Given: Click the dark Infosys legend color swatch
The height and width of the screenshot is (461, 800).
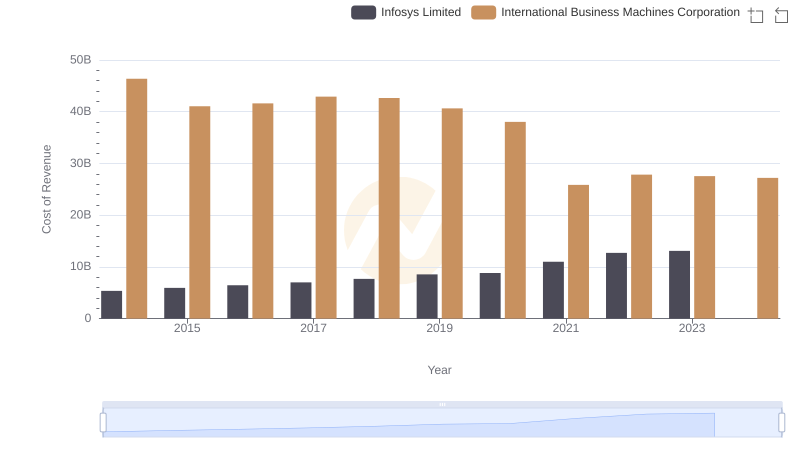Looking at the screenshot, I should [363, 12].
